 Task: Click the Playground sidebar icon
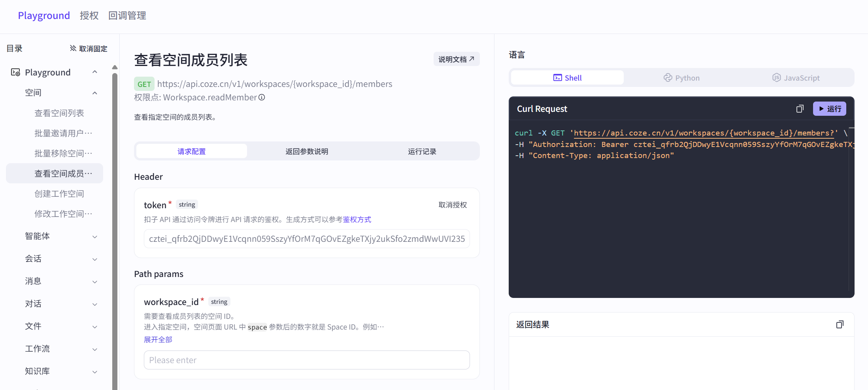15,72
